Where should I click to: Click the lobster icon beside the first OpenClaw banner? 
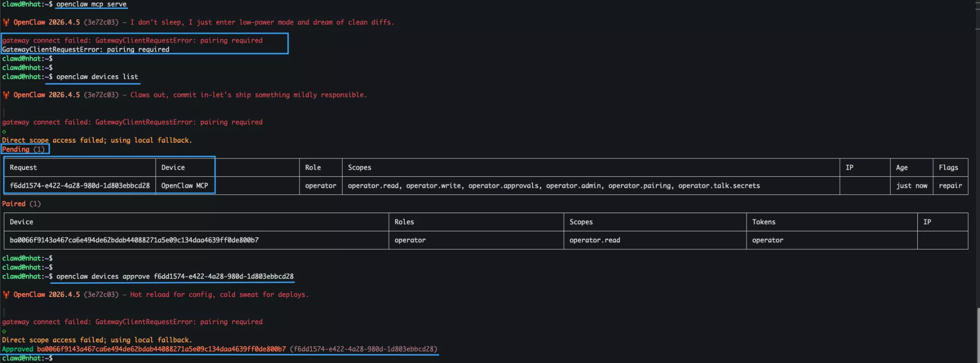coord(6,22)
